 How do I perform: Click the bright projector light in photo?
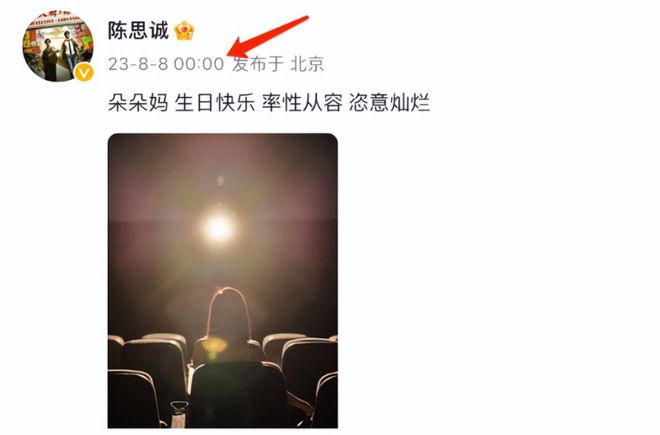(218, 229)
